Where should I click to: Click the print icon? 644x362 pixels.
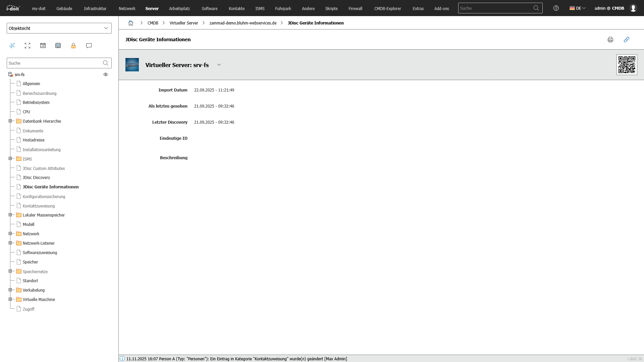[610, 40]
